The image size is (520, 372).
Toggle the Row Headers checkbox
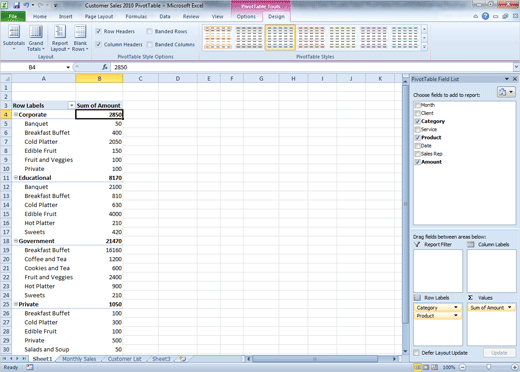click(x=98, y=31)
